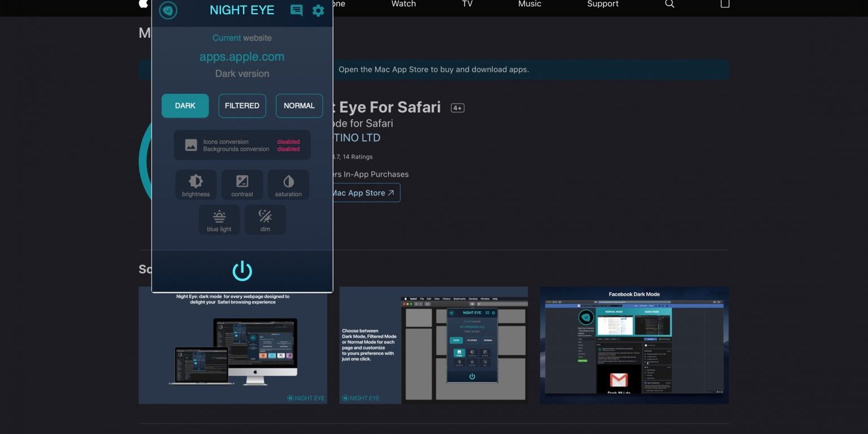
Task: Open the Night Eye chat feedback icon
Action: tap(296, 10)
